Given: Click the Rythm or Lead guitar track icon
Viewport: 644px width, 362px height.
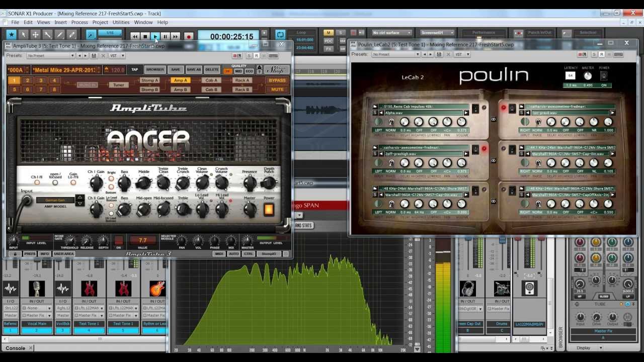Looking at the screenshot, I should pyautogui.click(x=157, y=289).
